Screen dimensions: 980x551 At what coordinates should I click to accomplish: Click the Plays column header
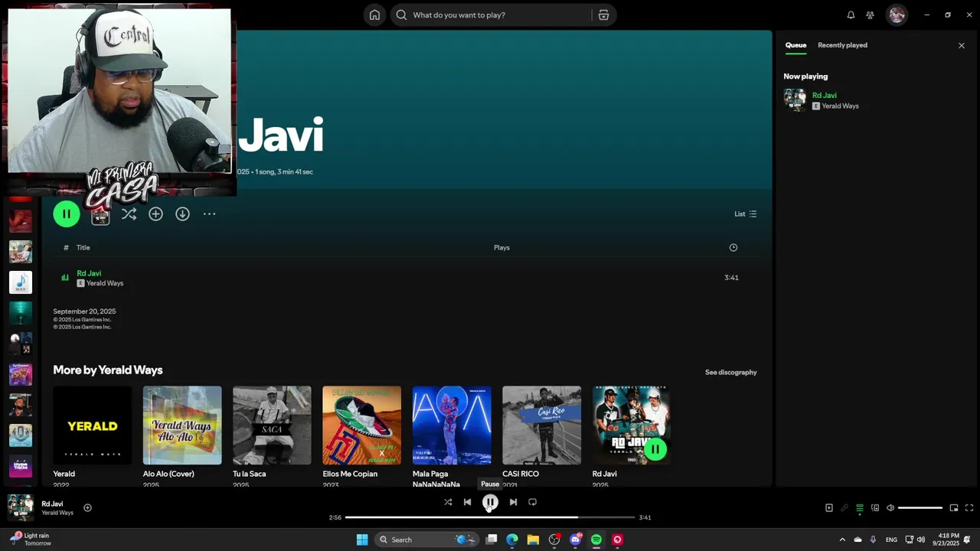(501, 247)
